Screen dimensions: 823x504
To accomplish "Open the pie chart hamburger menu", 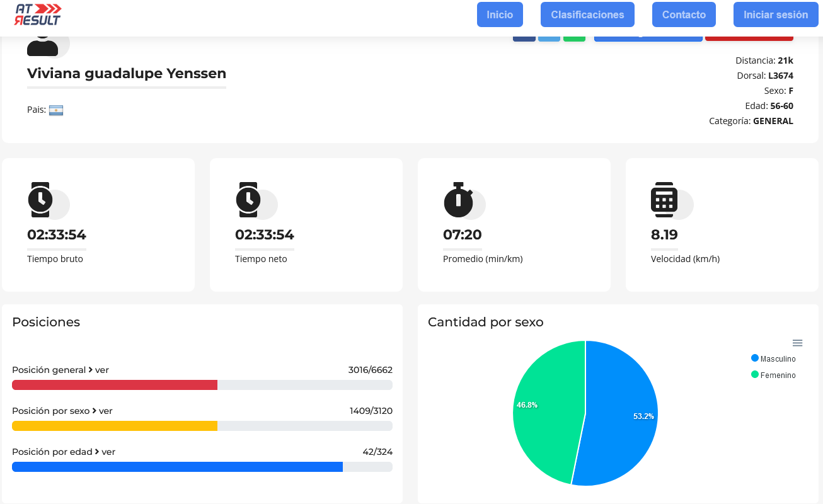I will pyautogui.click(x=797, y=343).
